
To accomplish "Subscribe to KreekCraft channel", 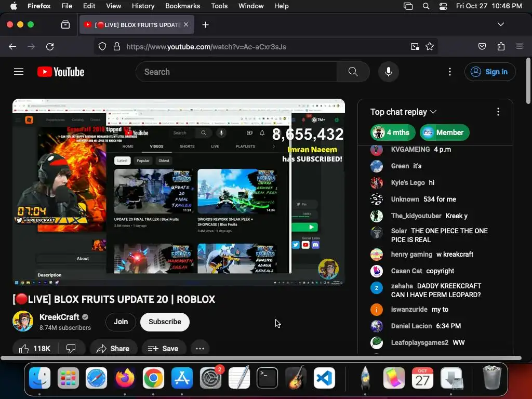I will click(165, 322).
